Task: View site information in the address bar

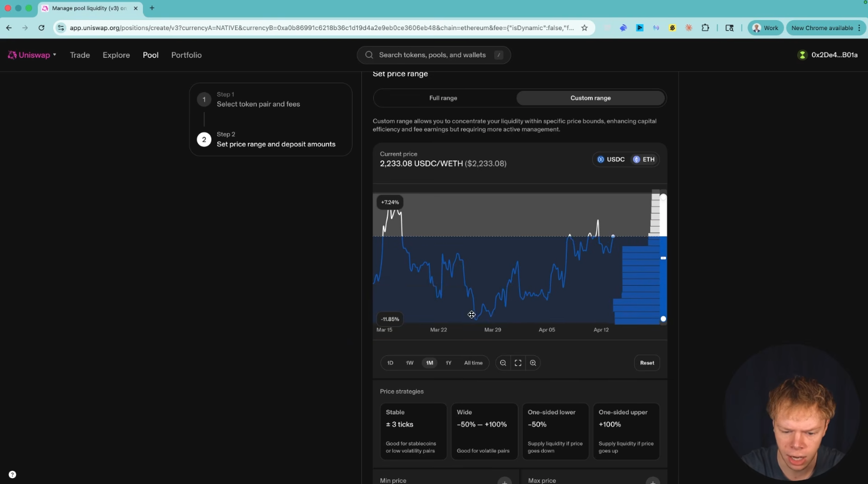Action: (x=61, y=28)
